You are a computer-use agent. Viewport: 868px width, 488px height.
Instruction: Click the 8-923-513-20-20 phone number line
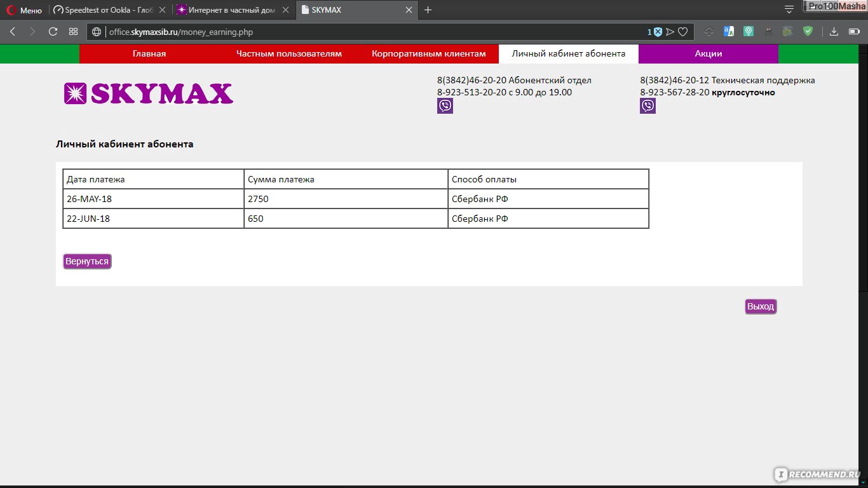(505, 92)
